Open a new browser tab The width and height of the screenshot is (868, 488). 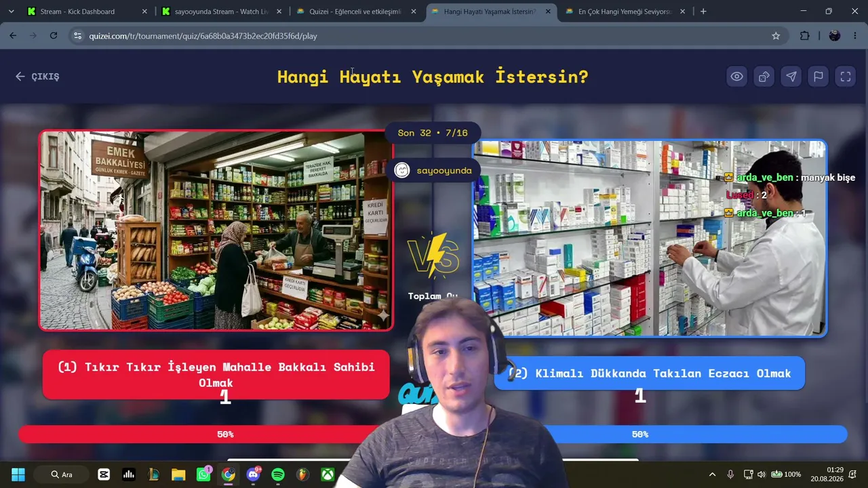tap(703, 12)
